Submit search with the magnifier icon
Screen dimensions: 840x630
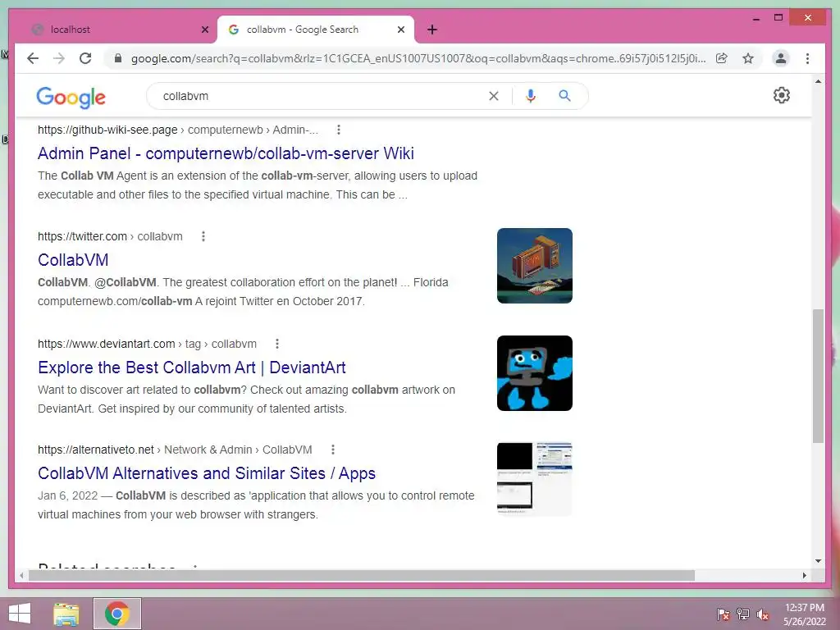(564, 96)
